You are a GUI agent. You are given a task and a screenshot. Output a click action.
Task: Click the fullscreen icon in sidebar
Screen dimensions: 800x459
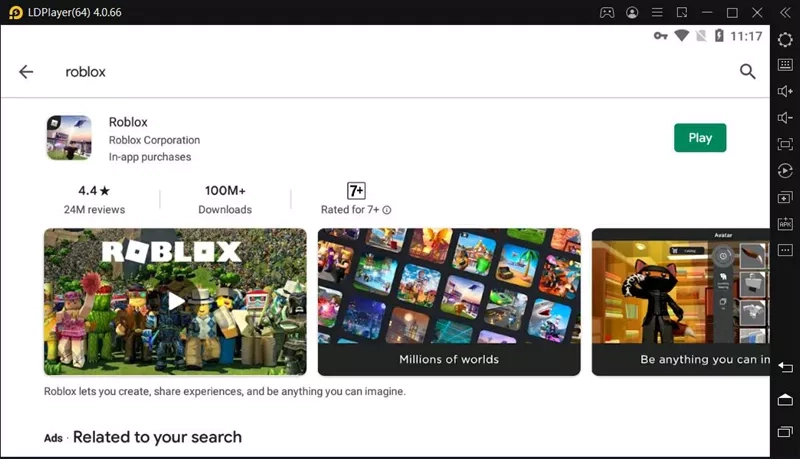tap(785, 144)
